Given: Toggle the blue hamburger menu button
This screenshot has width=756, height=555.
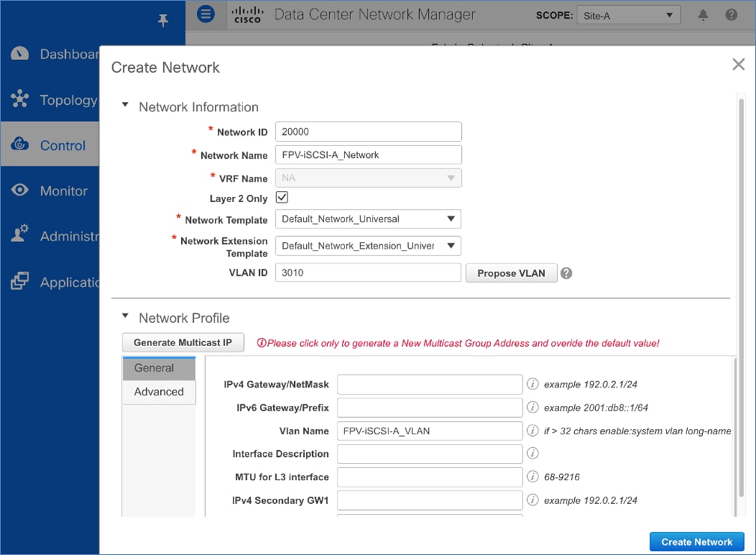Looking at the screenshot, I should point(206,14).
